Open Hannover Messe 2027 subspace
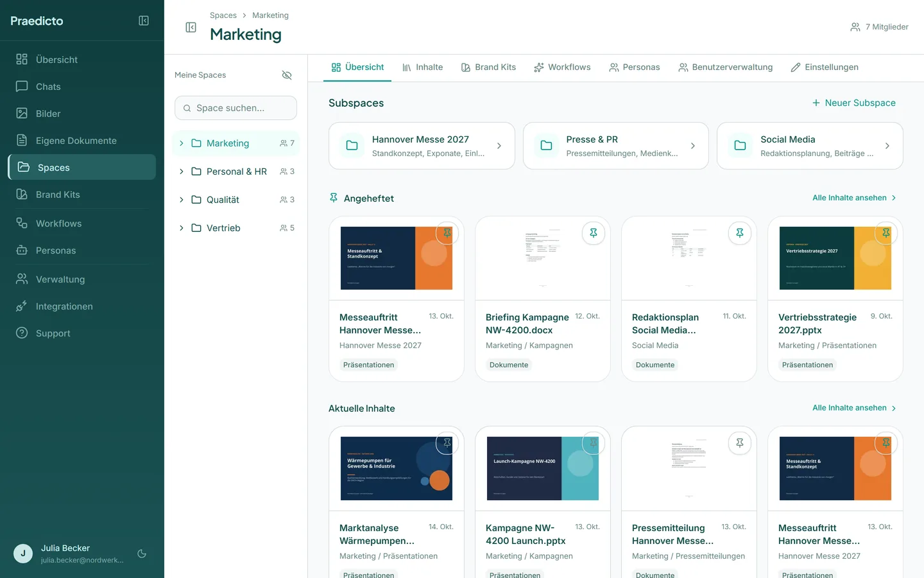 pyautogui.click(x=422, y=146)
